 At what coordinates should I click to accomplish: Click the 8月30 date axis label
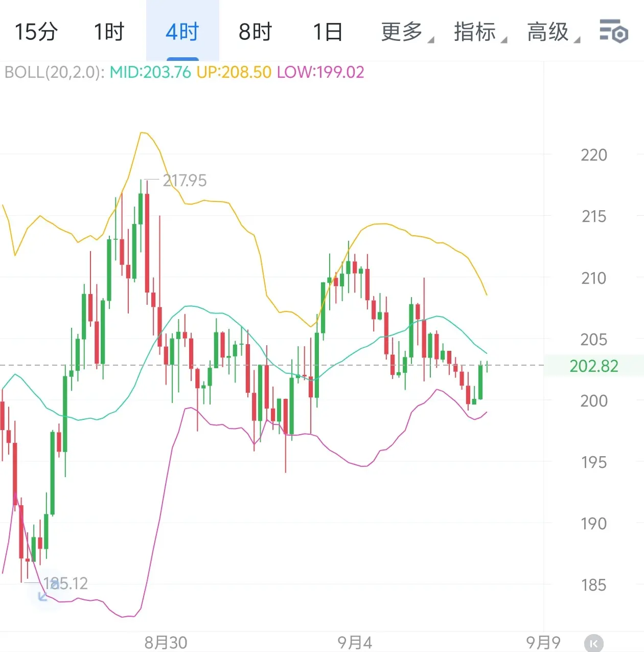166,643
